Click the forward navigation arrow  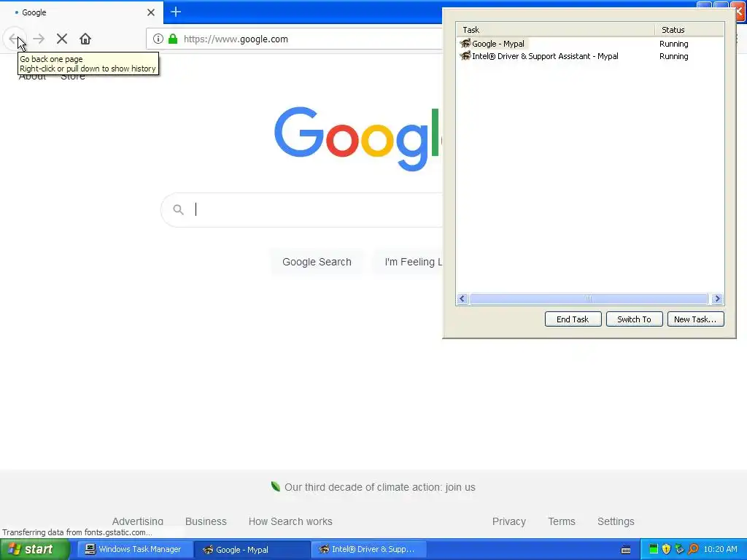tap(39, 39)
